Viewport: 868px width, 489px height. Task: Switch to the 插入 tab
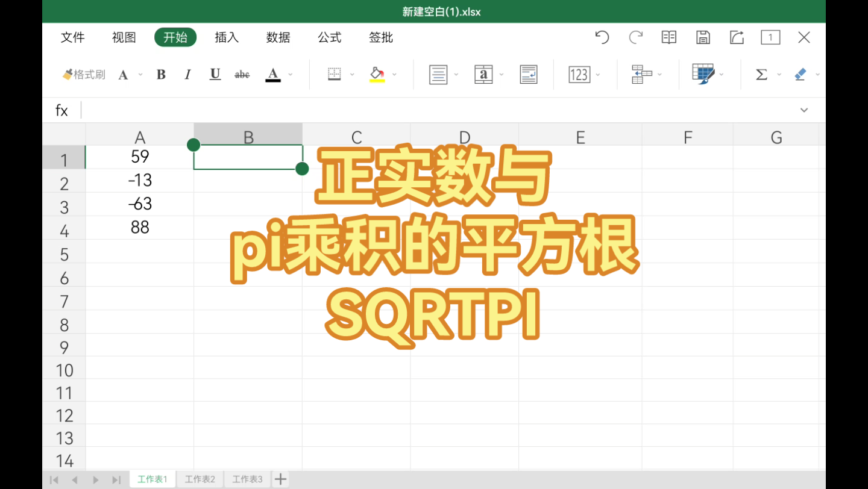click(x=227, y=37)
